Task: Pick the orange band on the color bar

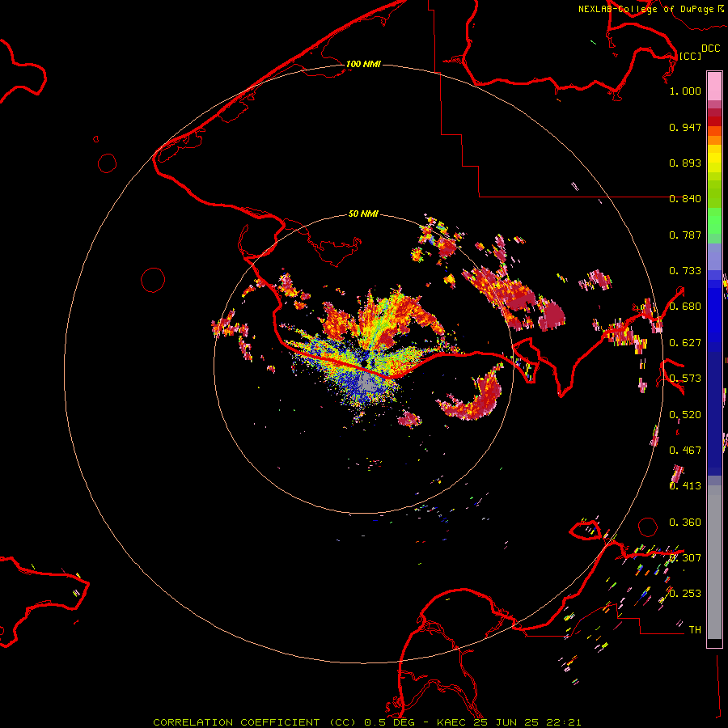Action: pos(714,140)
